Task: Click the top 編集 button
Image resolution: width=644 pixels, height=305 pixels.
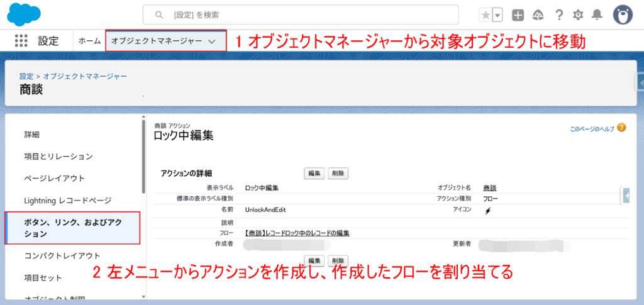Action: (x=314, y=173)
